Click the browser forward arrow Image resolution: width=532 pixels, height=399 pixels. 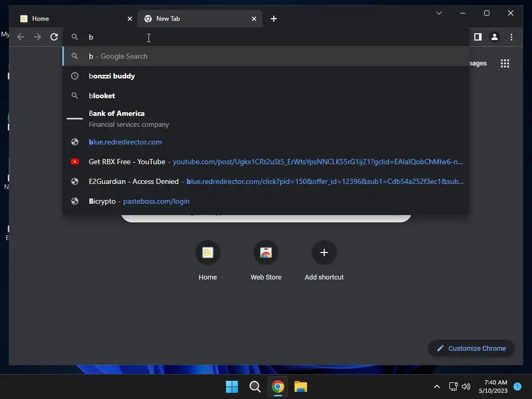pos(37,37)
